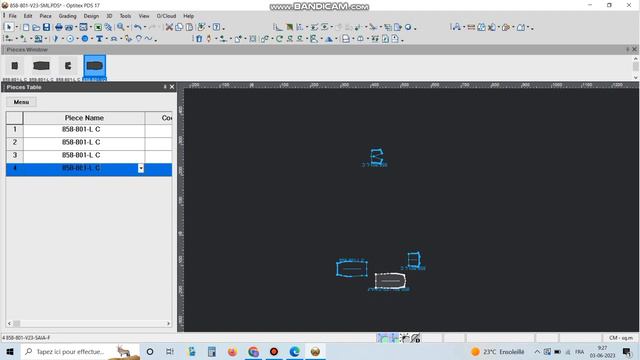This screenshot has width=640, height=360.
Task: Click the wave curve tool icon
Action: pyautogui.click(x=148, y=39)
